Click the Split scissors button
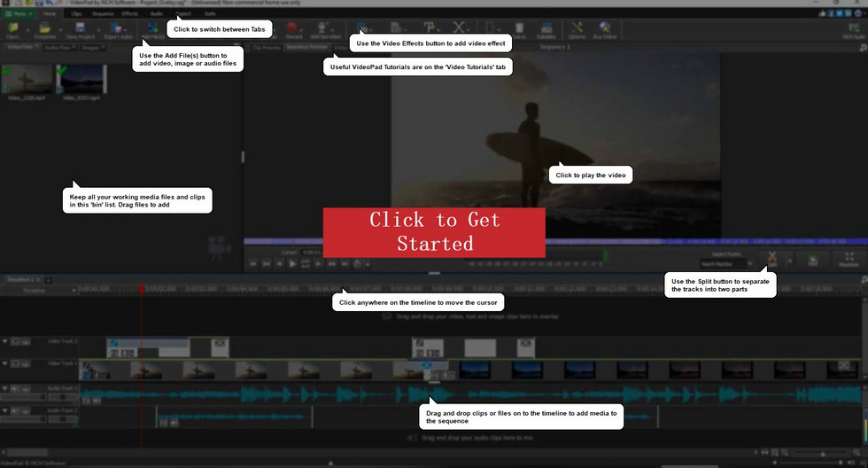 point(772,259)
